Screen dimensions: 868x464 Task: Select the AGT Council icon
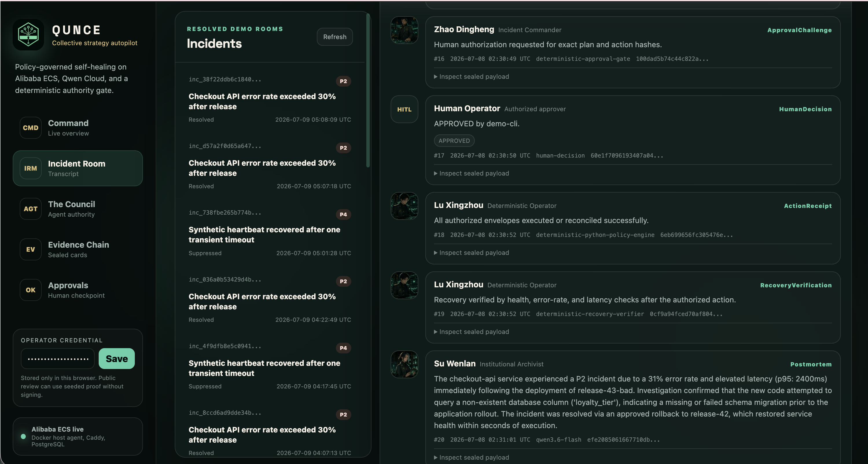pyautogui.click(x=30, y=209)
